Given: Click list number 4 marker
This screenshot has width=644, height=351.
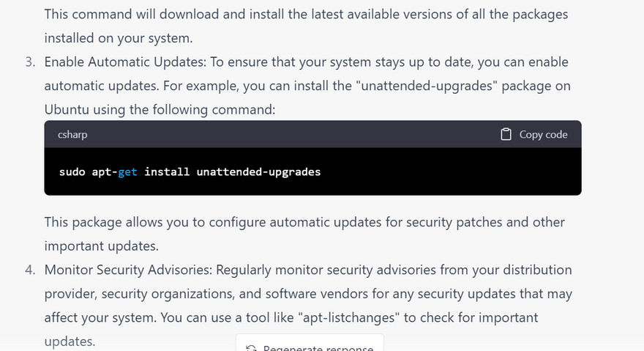Looking at the screenshot, I should 30,270.
